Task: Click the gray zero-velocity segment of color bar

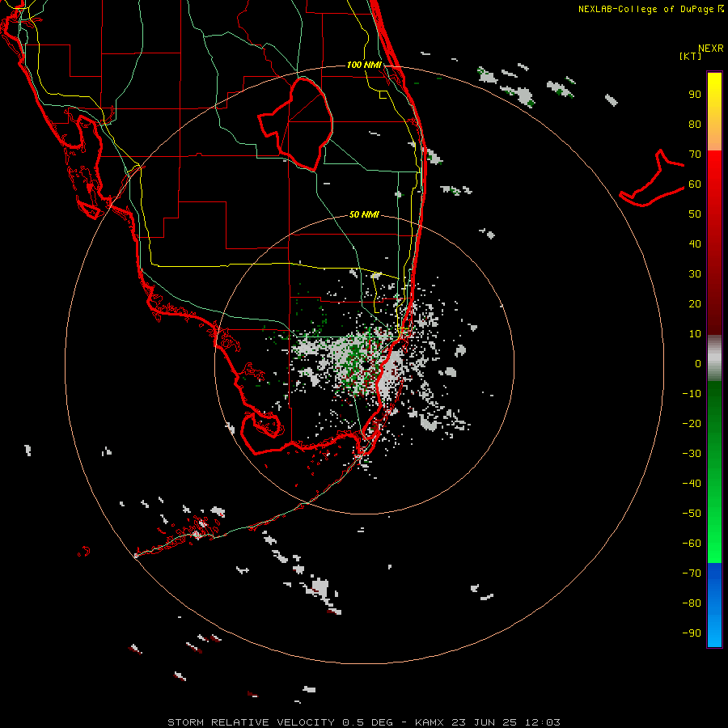Action: coord(714,358)
